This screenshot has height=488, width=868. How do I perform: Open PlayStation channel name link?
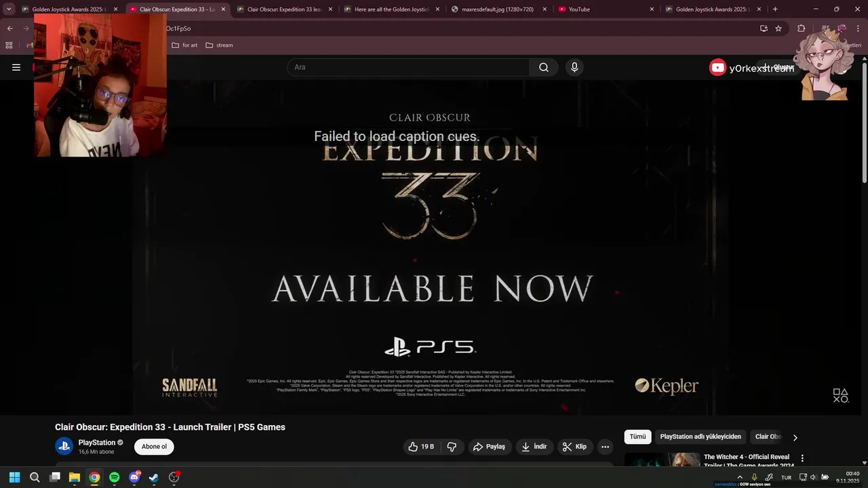point(97,443)
